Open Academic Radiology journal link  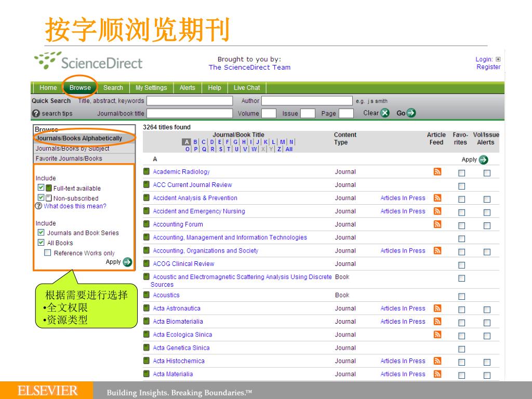[181, 171]
